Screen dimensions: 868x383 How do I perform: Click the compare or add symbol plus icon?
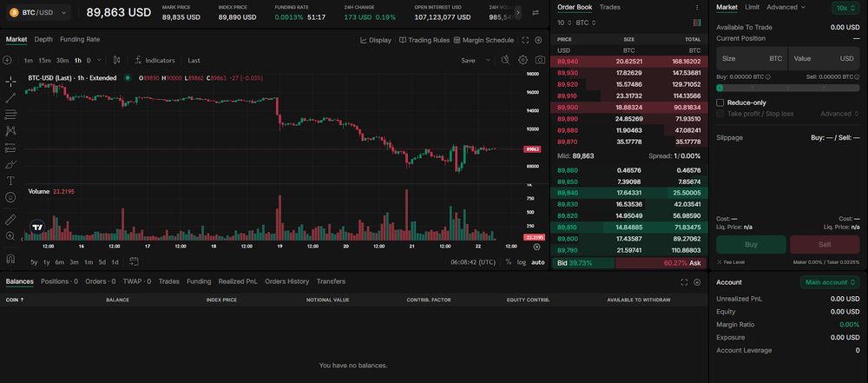[x=7, y=60]
